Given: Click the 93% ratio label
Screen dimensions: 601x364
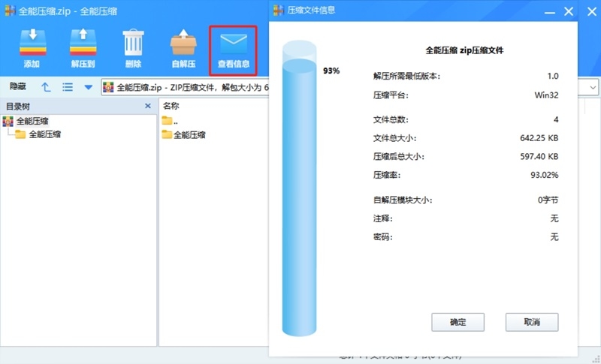Looking at the screenshot, I should click(331, 71).
